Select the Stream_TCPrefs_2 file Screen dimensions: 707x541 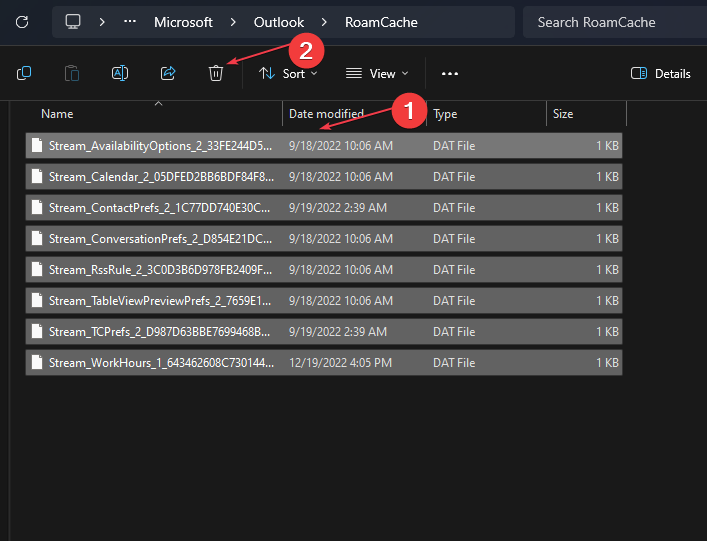[x=324, y=332]
